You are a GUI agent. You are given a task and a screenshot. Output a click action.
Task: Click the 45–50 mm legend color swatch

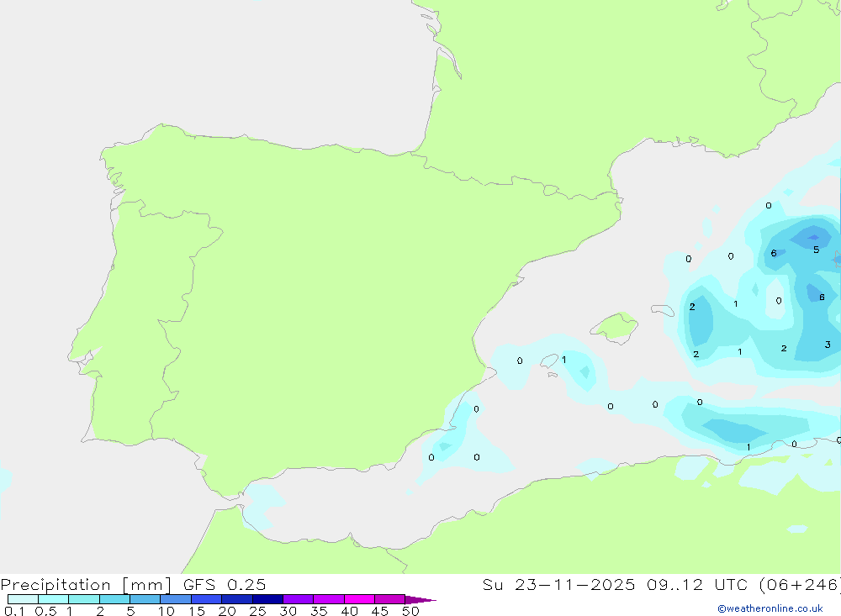[390, 599]
